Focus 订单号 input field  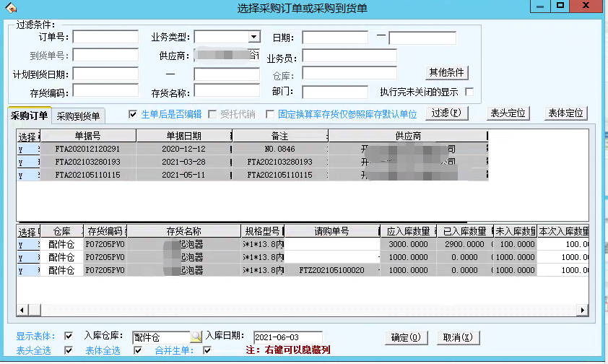point(105,37)
